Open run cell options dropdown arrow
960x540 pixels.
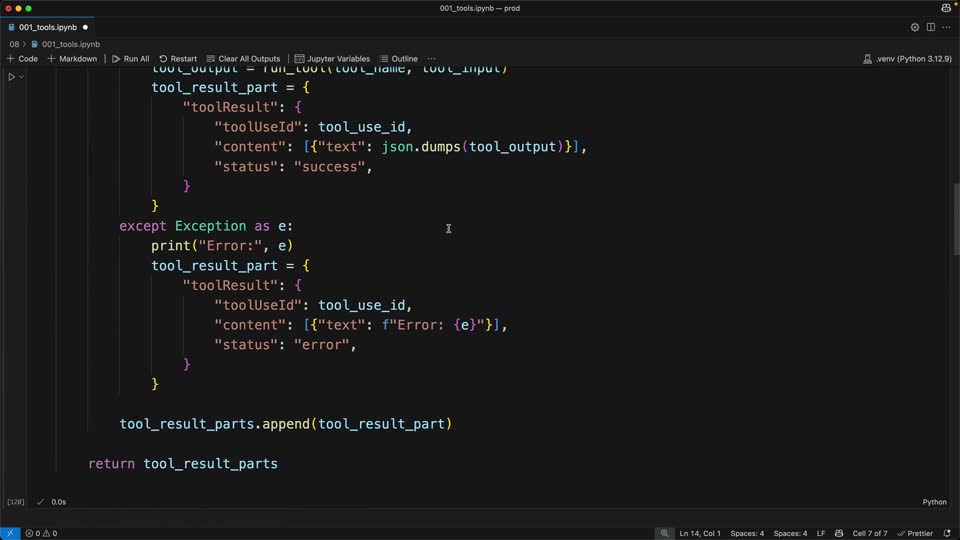tap(21, 77)
